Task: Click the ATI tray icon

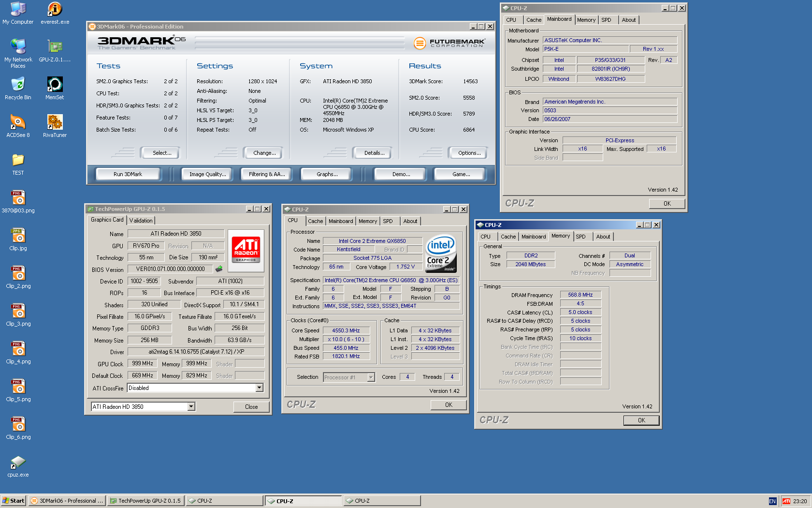Action: tap(786, 501)
